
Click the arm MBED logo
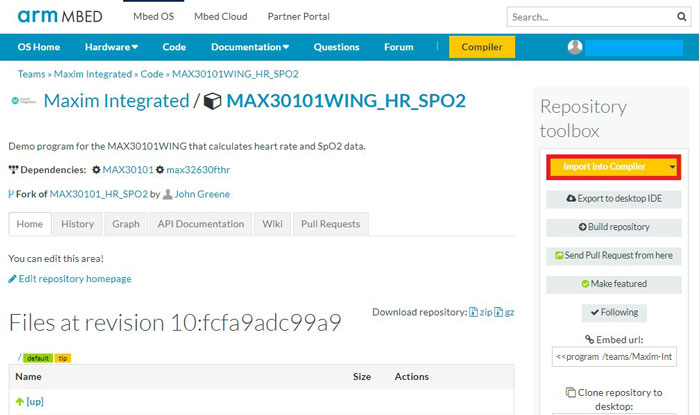tap(60, 17)
